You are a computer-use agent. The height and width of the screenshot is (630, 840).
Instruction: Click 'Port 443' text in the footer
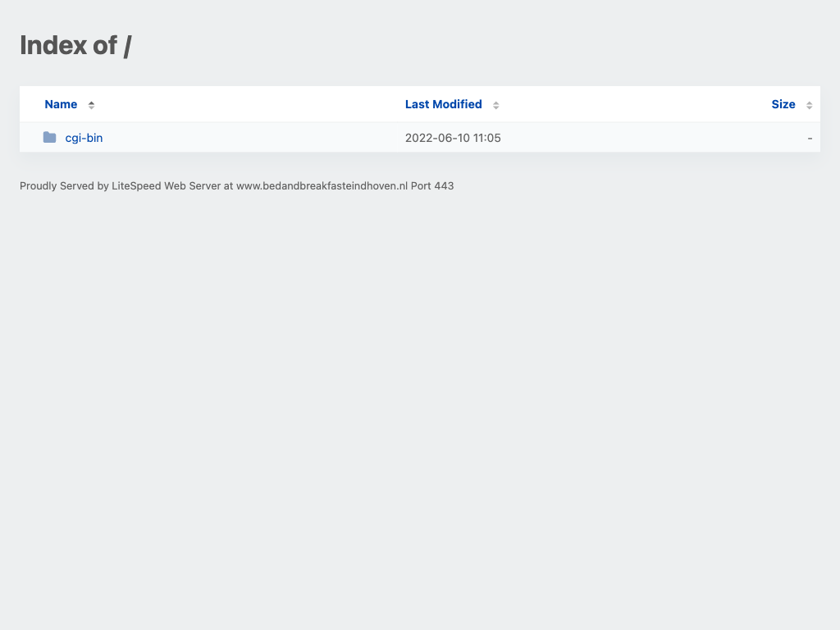tap(432, 186)
